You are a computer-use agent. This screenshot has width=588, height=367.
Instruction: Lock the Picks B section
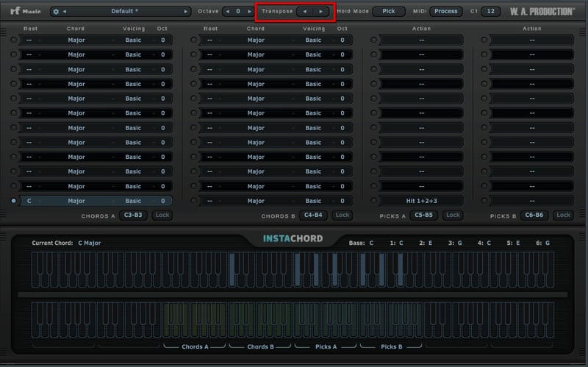(x=563, y=215)
